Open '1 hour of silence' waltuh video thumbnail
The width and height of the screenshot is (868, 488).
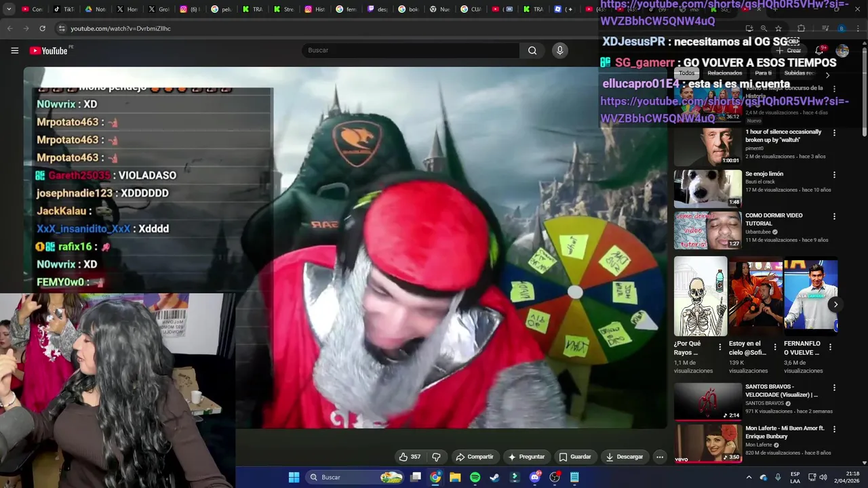[x=707, y=147]
